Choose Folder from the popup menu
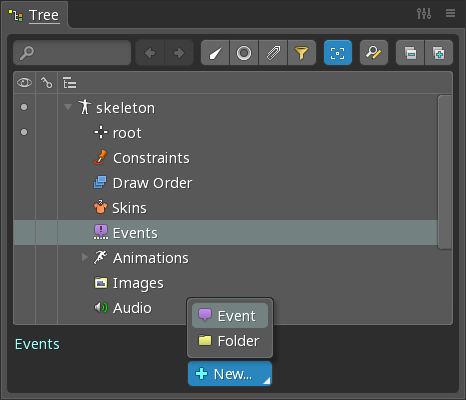 (x=230, y=341)
